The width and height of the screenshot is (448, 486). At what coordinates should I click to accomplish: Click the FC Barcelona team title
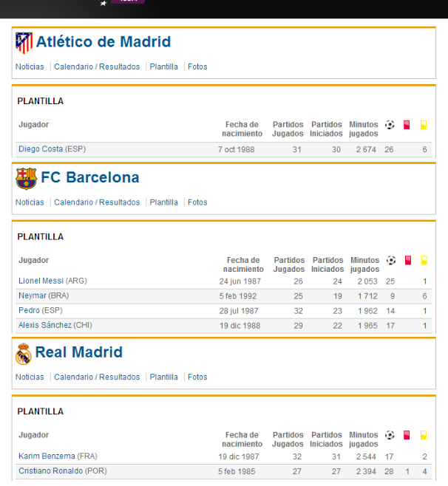tap(89, 178)
